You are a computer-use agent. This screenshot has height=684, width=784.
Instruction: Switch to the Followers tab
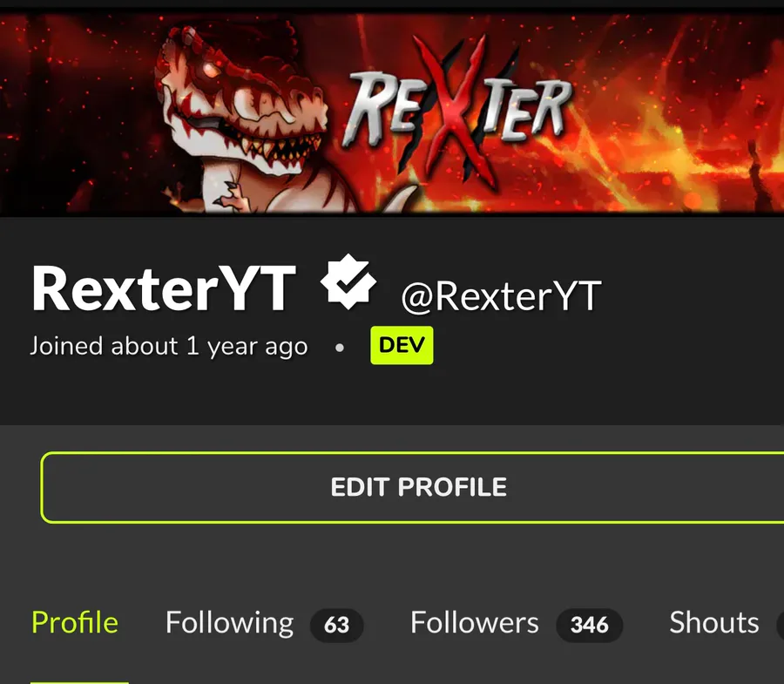(475, 623)
